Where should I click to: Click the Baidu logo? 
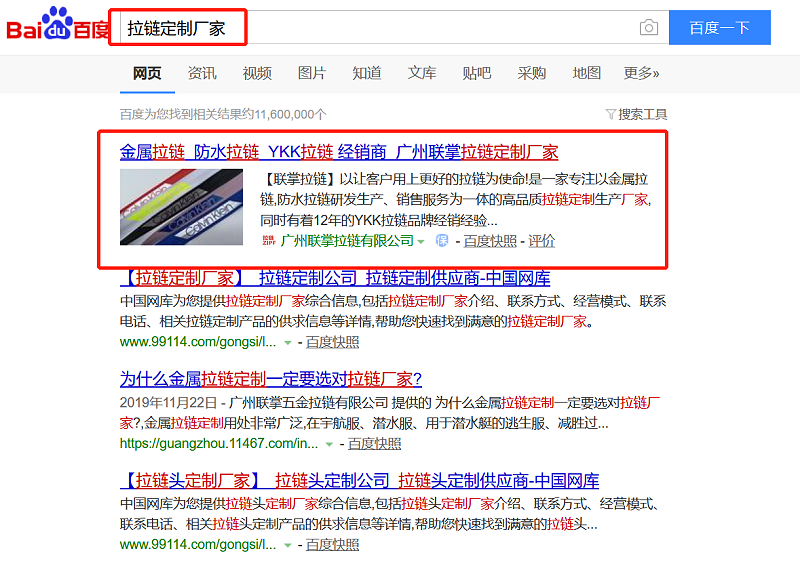(57, 27)
